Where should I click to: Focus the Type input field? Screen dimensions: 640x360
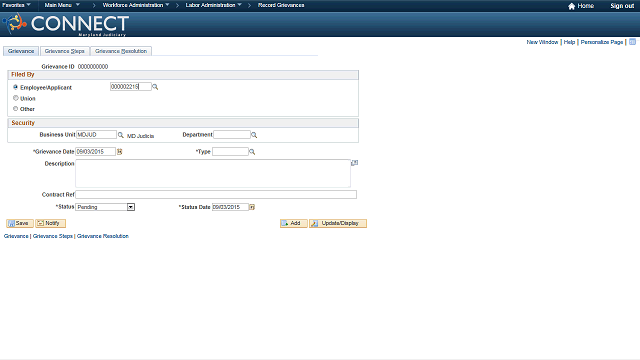[x=230, y=152]
